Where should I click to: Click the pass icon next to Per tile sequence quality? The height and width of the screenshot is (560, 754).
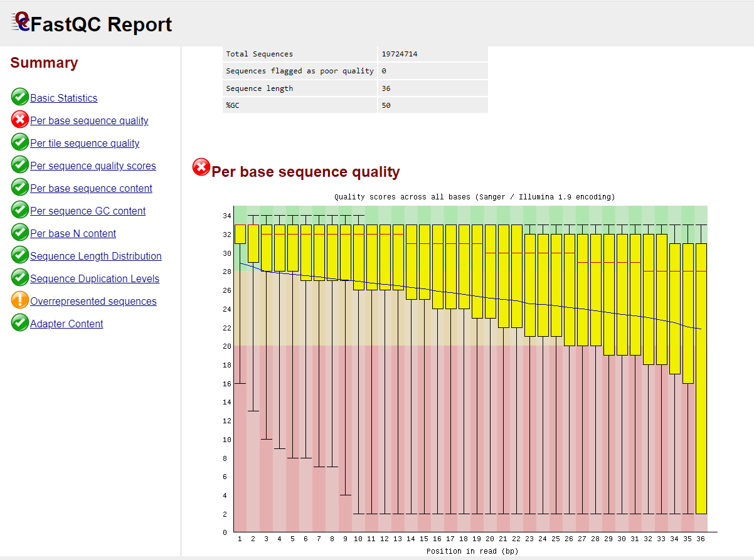click(x=20, y=142)
